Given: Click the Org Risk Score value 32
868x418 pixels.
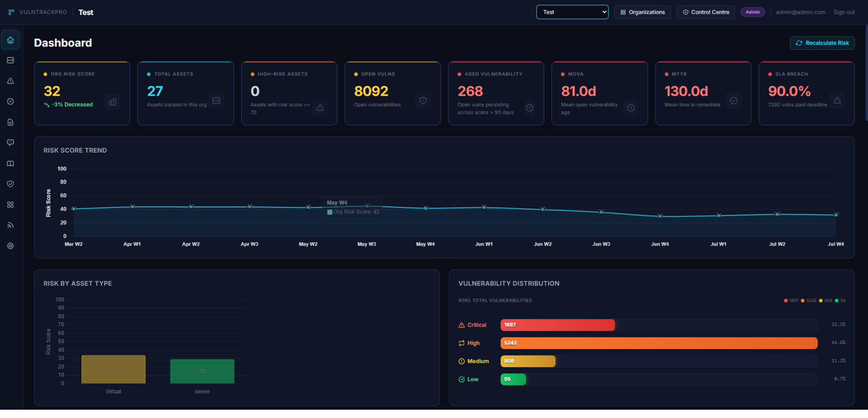Looking at the screenshot, I should tap(52, 91).
